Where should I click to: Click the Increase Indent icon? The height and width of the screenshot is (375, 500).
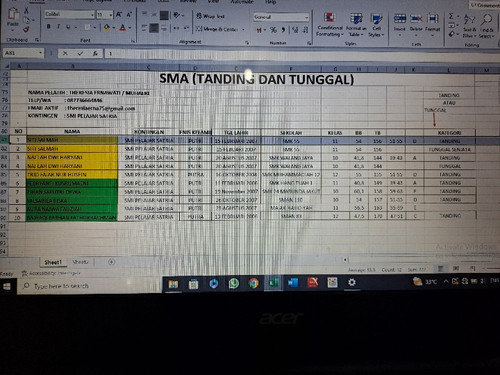(186, 28)
